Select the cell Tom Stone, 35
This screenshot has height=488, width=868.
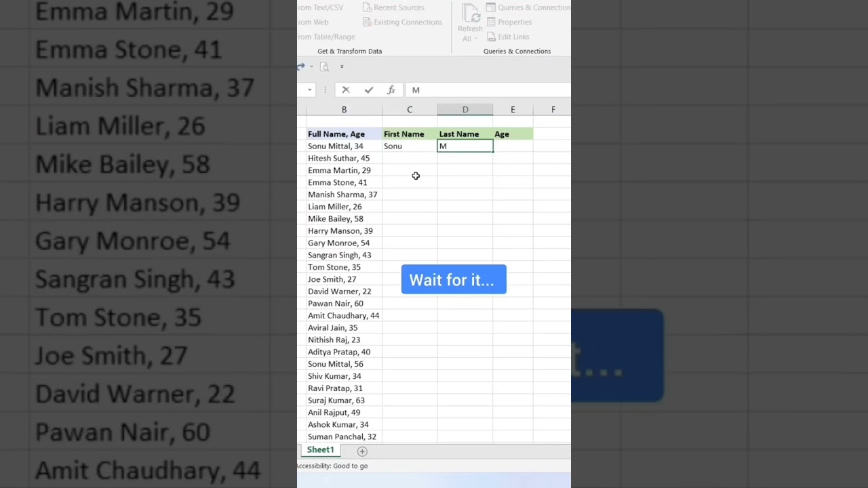[344, 267]
